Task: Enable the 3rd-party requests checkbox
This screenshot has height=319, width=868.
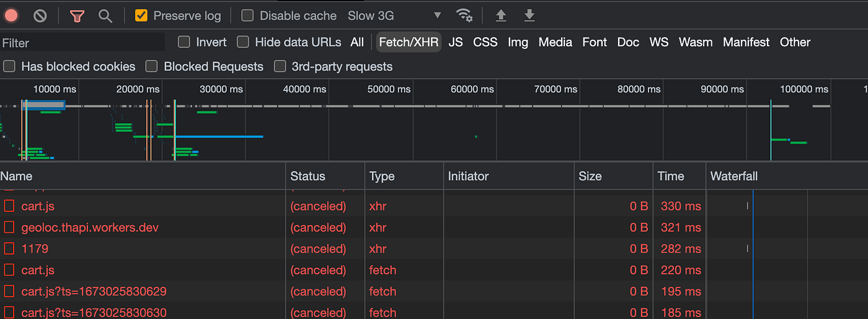Action: [x=280, y=66]
